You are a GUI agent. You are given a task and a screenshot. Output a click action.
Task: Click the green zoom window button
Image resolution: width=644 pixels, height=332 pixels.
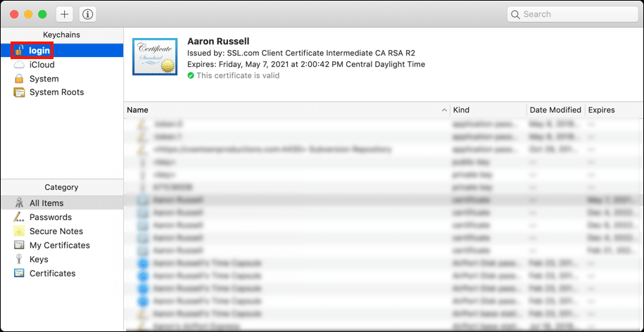[42, 14]
